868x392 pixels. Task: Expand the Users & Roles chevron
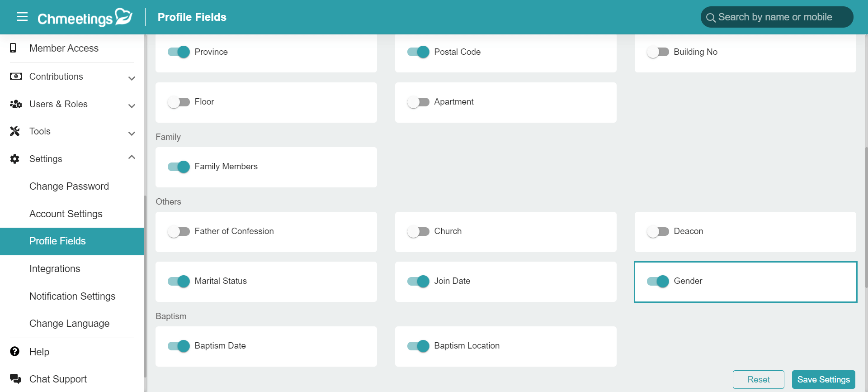[132, 106]
